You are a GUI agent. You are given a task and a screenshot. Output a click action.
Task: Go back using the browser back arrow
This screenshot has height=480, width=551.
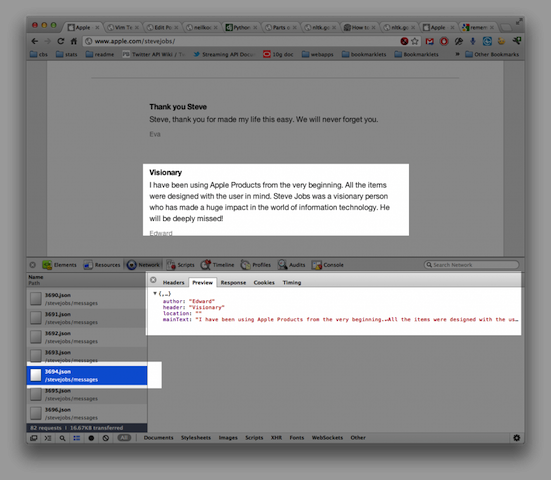pos(34,41)
